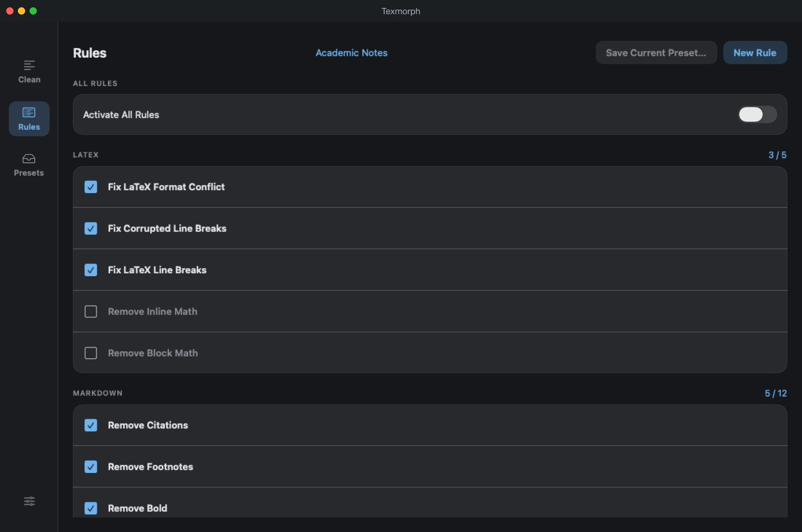Enable Remove Block Math rule
Image resolution: width=802 pixels, height=532 pixels.
click(x=91, y=353)
